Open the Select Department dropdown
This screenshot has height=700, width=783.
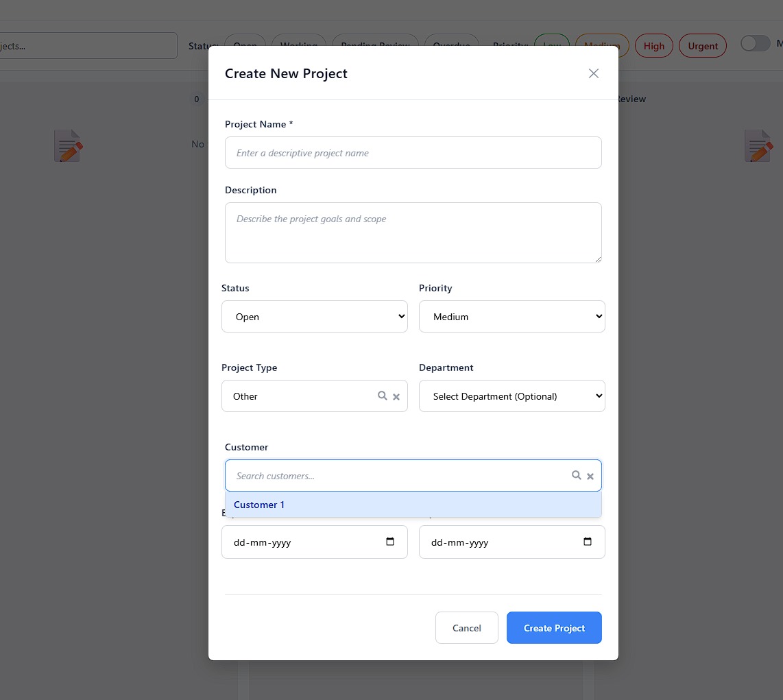pos(512,396)
